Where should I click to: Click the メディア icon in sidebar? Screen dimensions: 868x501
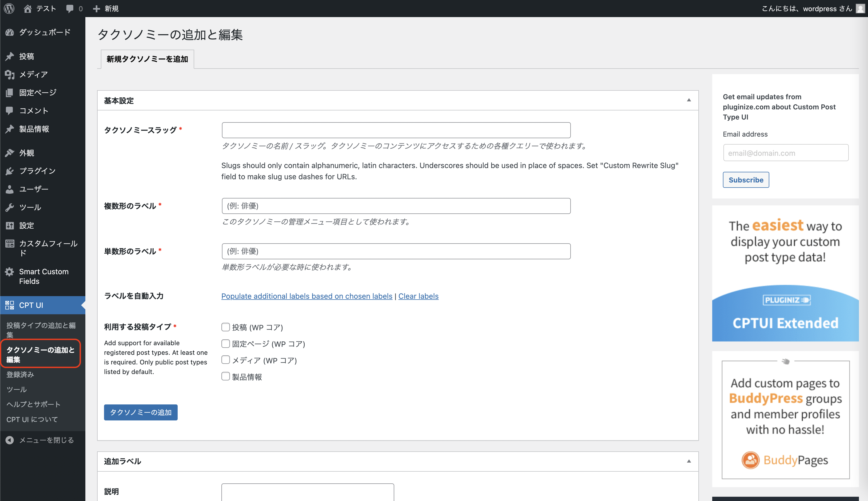point(10,74)
